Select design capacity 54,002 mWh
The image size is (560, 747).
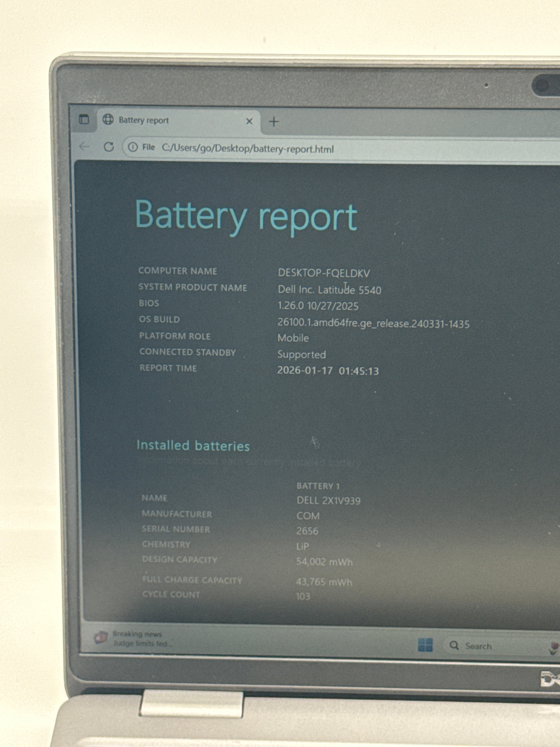pyautogui.click(x=324, y=562)
